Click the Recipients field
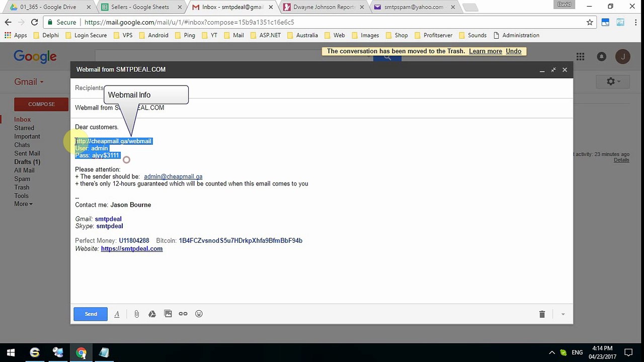The height and width of the screenshot is (362, 644). (321, 88)
